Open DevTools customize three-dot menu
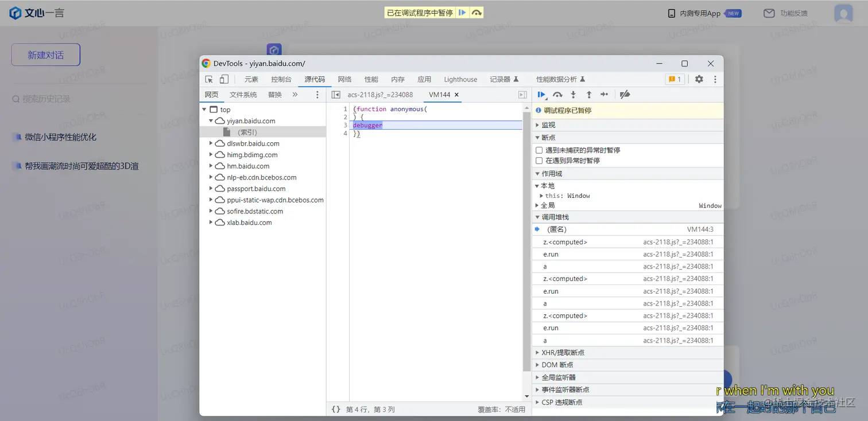This screenshot has height=421, width=868. click(715, 79)
